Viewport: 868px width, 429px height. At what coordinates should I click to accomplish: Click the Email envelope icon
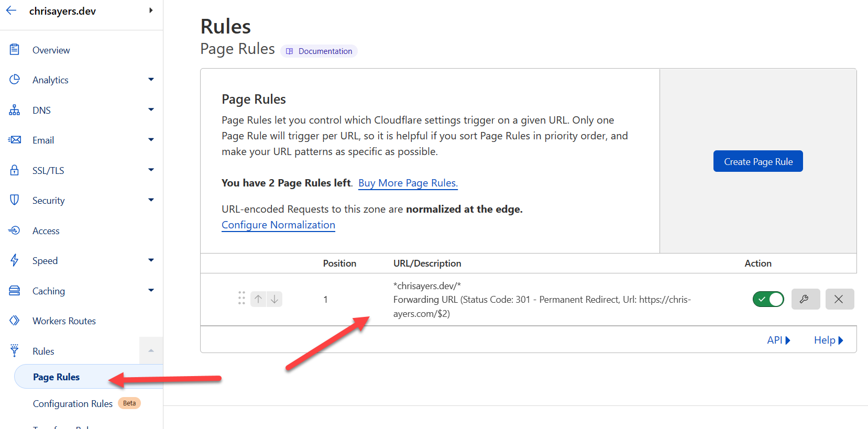(15, 140)
